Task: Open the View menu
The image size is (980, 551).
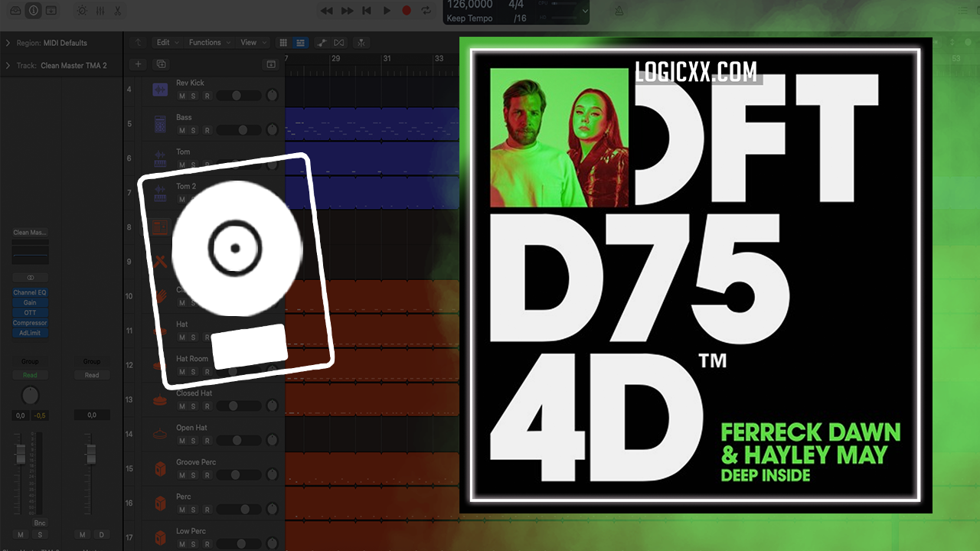Action: [x=253, y=43]
